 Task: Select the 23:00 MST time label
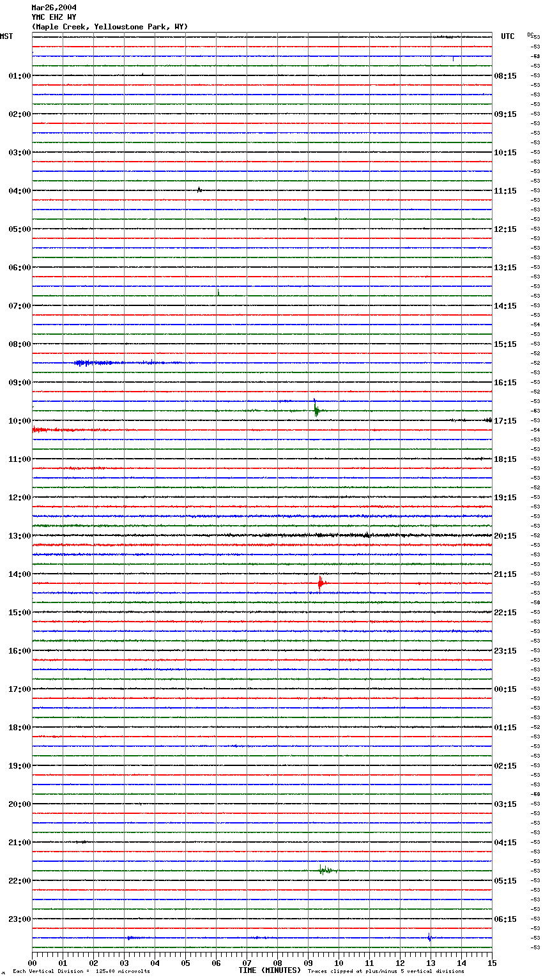(20, 919)
